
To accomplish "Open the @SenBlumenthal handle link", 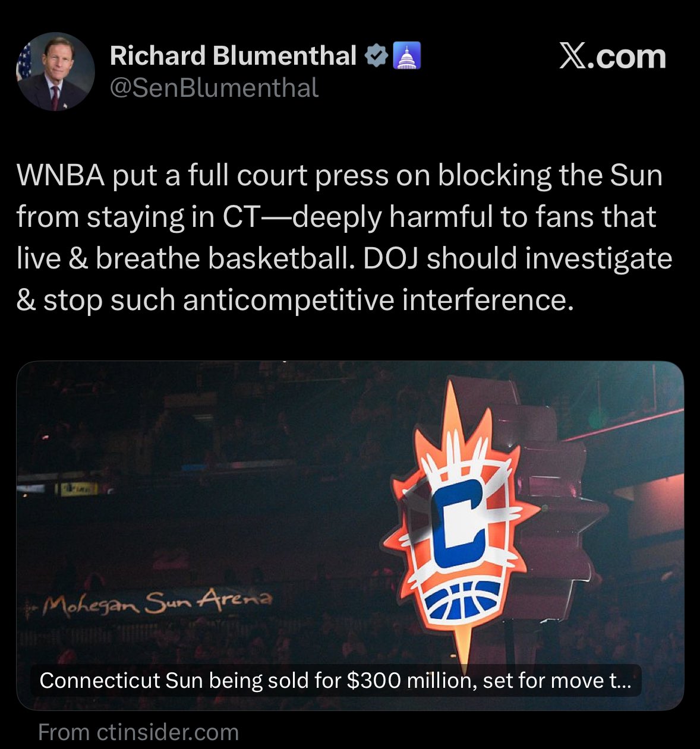I will [215, 88].
